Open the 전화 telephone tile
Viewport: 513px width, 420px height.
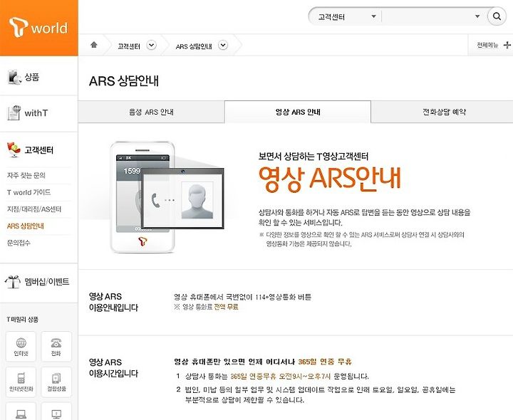56,347
